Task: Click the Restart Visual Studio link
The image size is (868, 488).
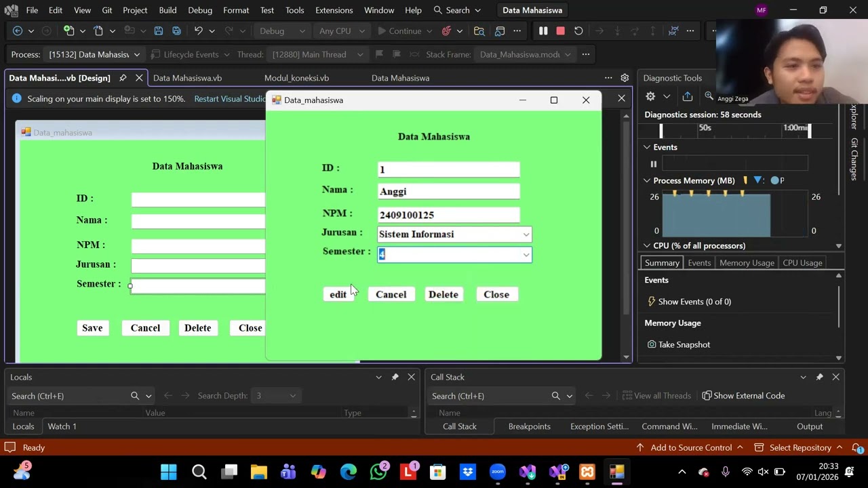Action: pyautogui.click(x=230, y=99)
